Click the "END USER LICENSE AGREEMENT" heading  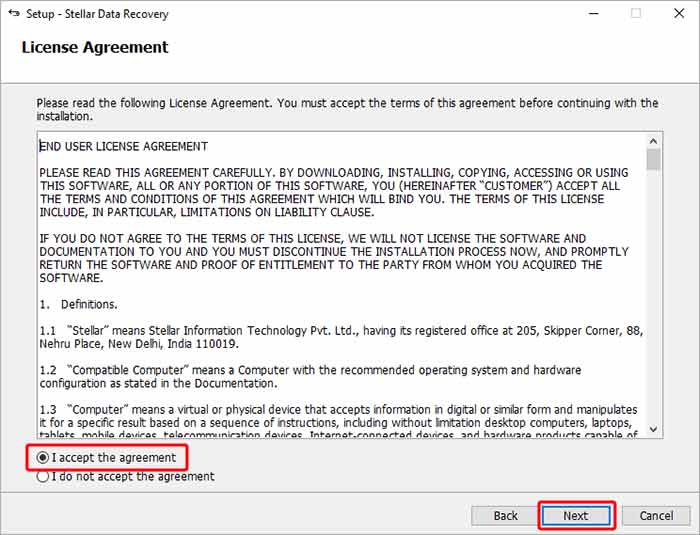pos(124,146)
